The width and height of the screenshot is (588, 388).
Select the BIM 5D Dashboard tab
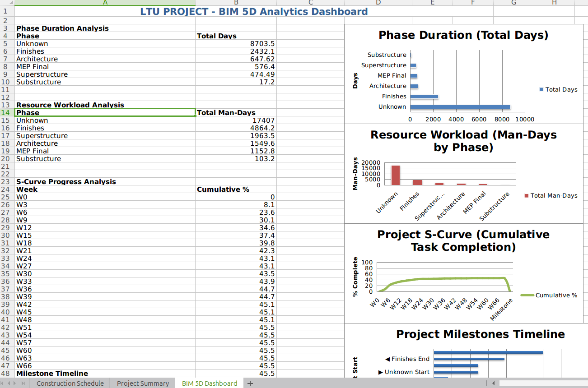(x=209, y=383)
